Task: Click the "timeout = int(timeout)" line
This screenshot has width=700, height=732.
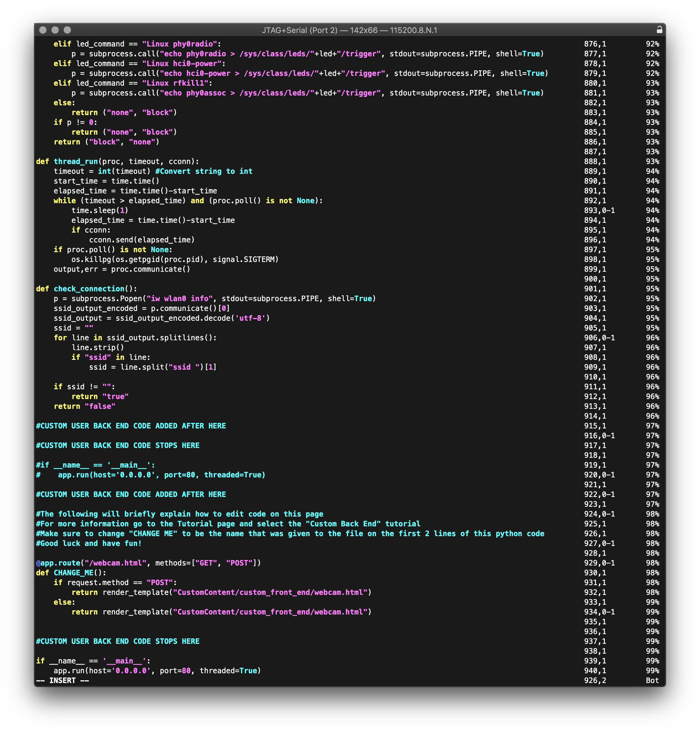Action: [153, 171]
